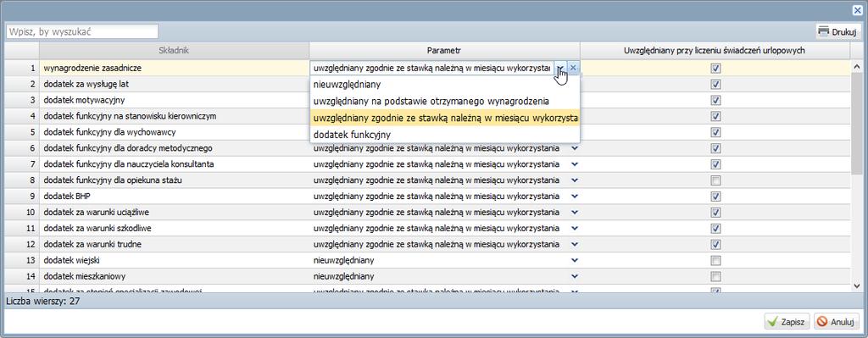Open parameter dropdown for warunki trudne row
Viewport: 868px width, 338px height.
point(574,244)
